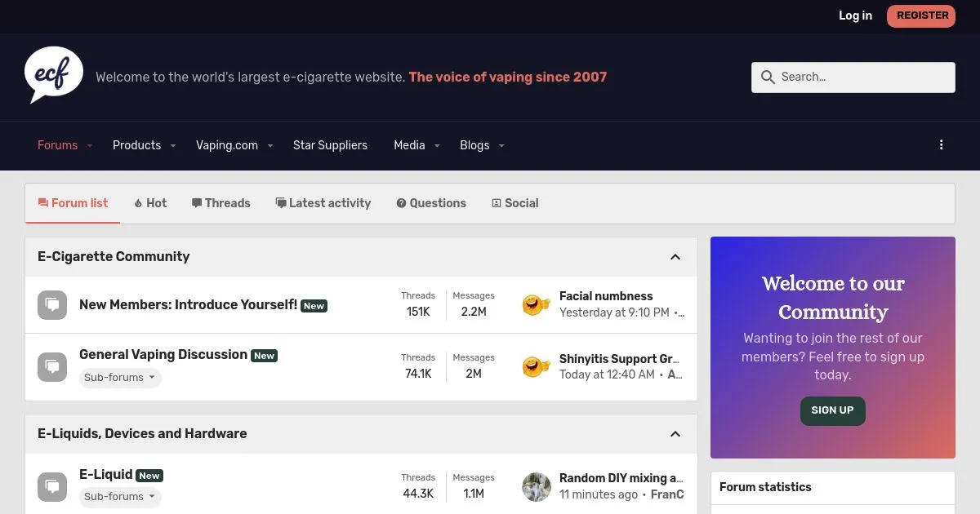Click the E-Liquid forum chat icon
This screenshot has height=514, width=980.
(x=52, y=487)
